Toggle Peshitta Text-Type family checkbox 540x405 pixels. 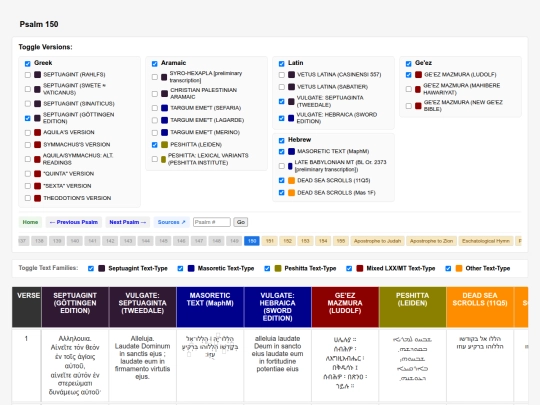(x=267, y=269)
